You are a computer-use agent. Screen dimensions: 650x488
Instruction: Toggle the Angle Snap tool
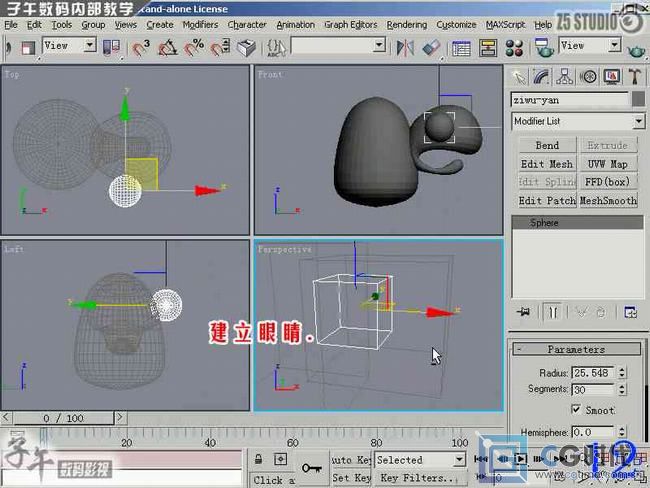[x=167, y=47]
